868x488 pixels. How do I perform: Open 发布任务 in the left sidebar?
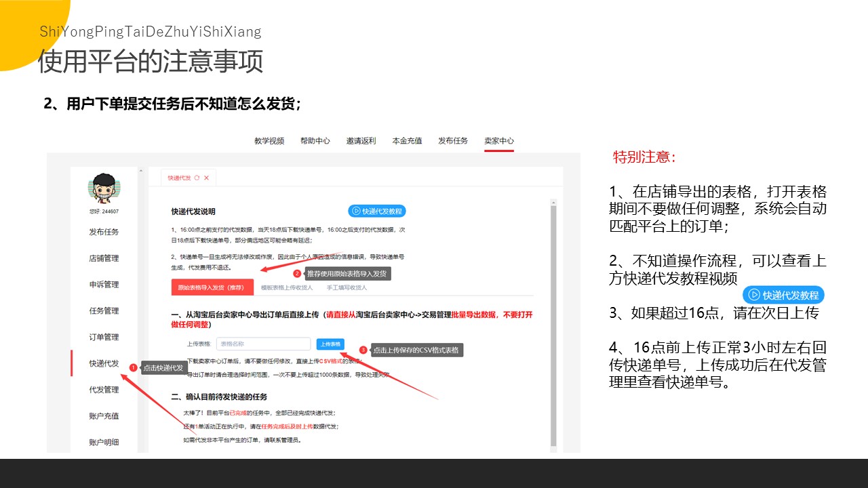tap(104, 232)
